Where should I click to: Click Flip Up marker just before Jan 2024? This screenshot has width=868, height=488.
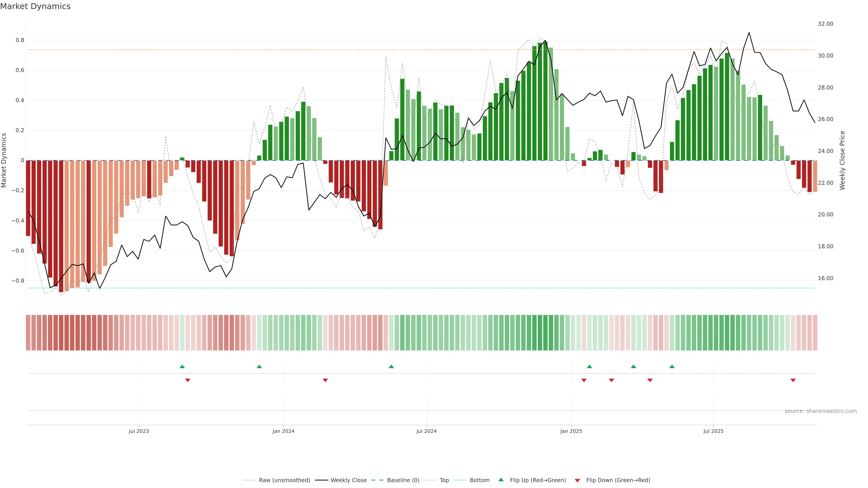pyautogui.click(x=259, y=366)
